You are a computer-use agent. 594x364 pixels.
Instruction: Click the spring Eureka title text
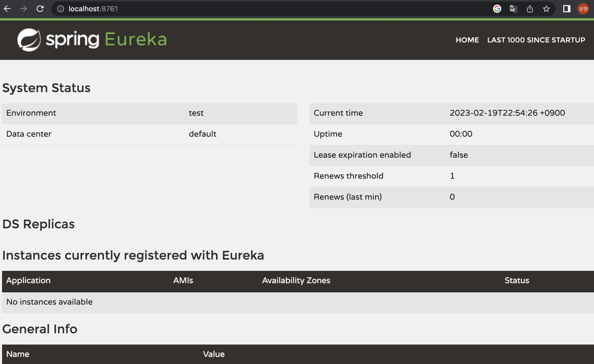pyautogui.click(x=106, y=40)
